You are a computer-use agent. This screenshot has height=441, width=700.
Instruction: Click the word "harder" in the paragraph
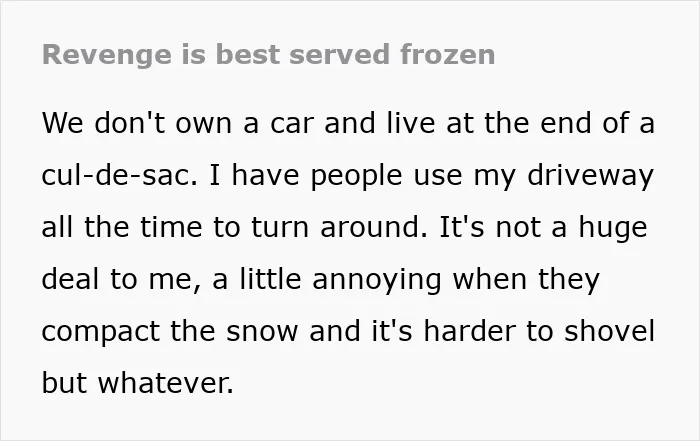coord(469,331)
